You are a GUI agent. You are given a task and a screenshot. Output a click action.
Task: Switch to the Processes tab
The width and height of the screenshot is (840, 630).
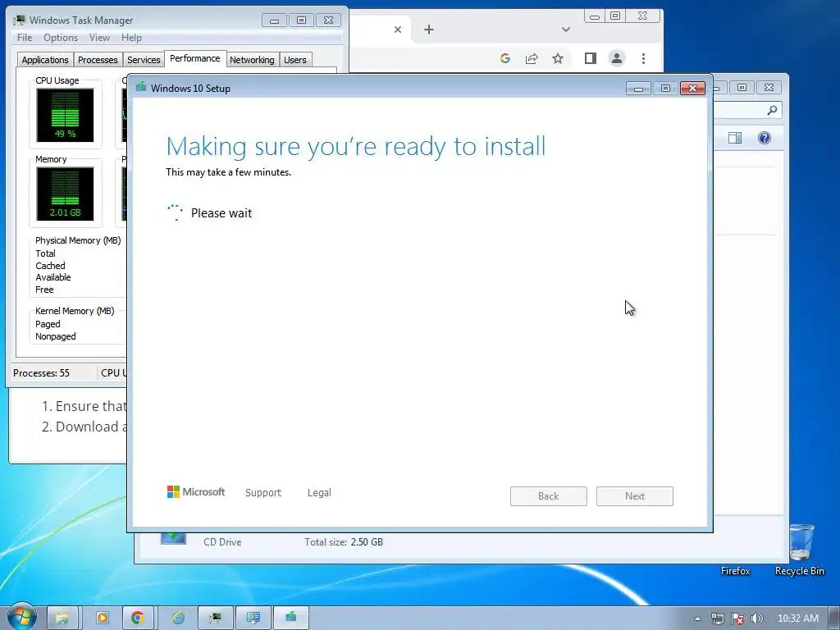click(98, 59)
